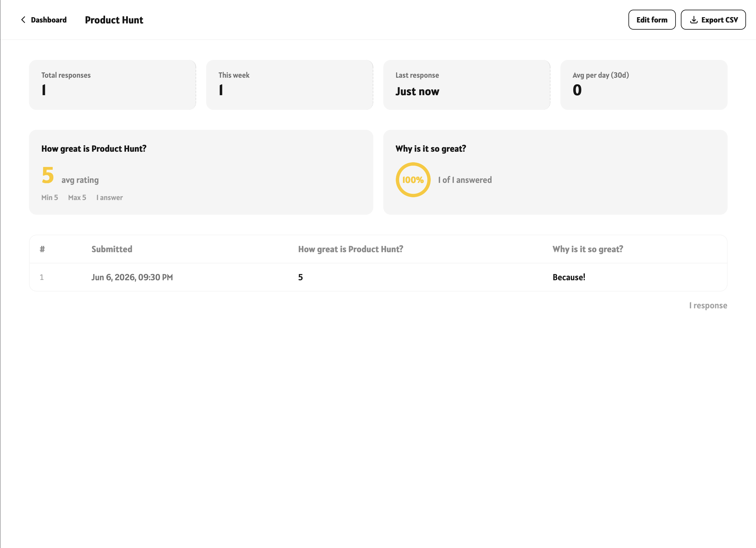Click the 'Min 5' rating label
The height and width of the screenshot is (548, 756).
pos(50,198)
